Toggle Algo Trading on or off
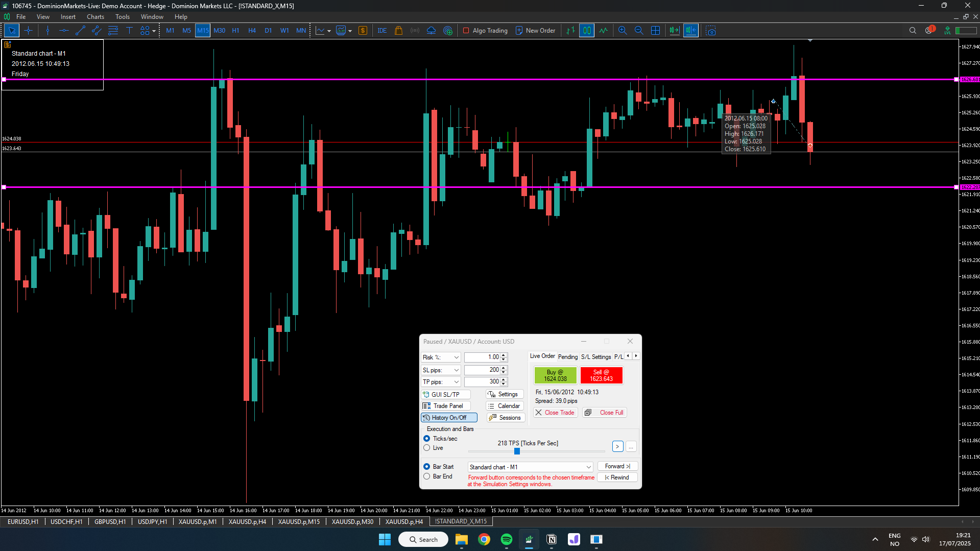The image size is (980, 551). (x=485, y=31)
